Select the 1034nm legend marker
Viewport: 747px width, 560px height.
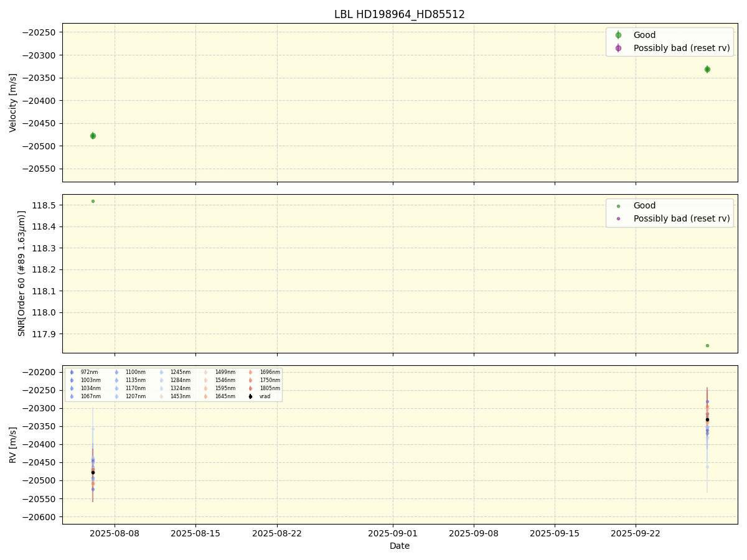[72, 388]
